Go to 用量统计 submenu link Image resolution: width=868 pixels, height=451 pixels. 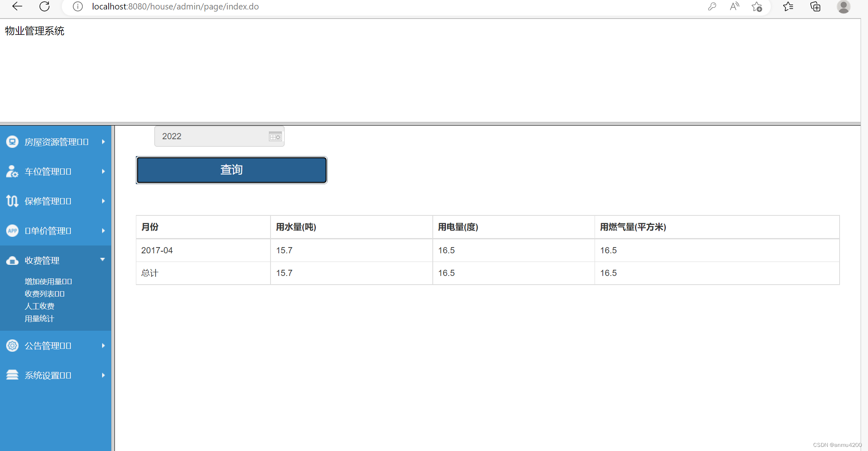[40, 318]
